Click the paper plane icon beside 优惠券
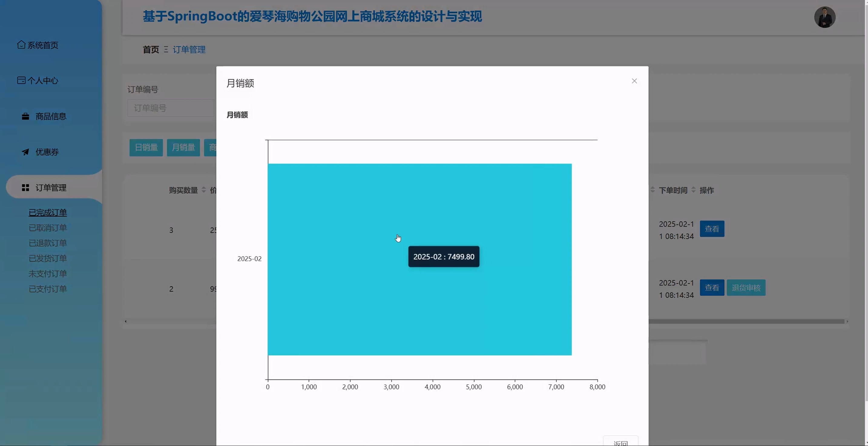Screen dimensions: 868x446 (x=25, y=152)
